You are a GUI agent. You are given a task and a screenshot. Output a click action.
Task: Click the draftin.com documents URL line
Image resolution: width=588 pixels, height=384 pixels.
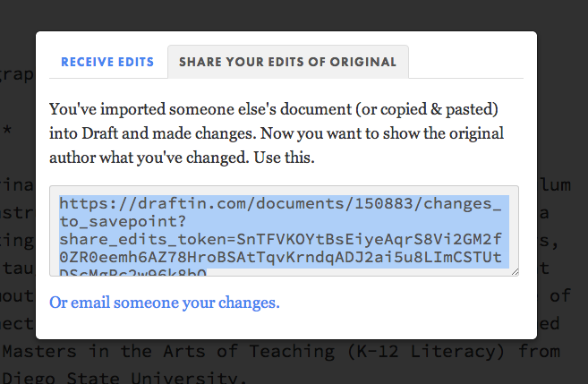[x=280, y=203]
